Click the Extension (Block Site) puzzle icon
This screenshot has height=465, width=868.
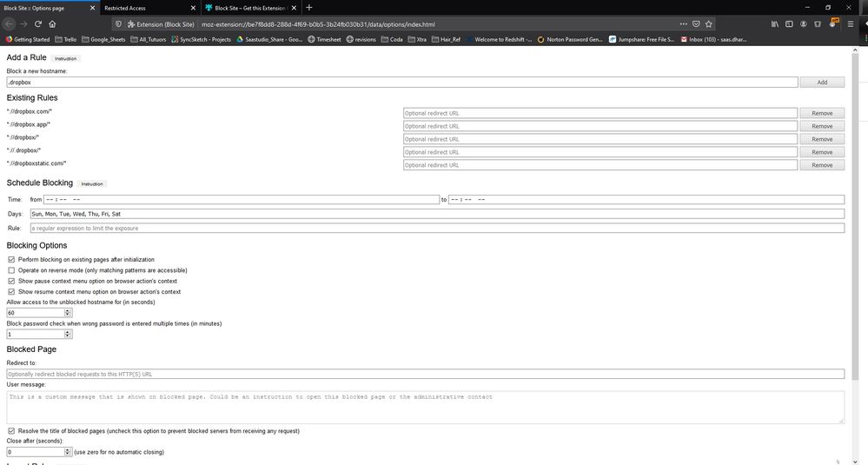click(131, 24)
